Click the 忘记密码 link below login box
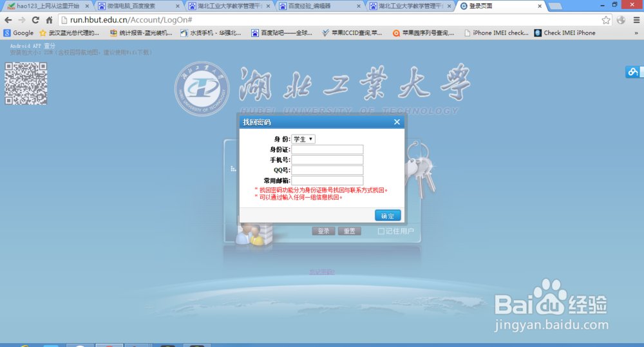Image resolution: width=644 pixels, height=347 pixels. [322, 272]
